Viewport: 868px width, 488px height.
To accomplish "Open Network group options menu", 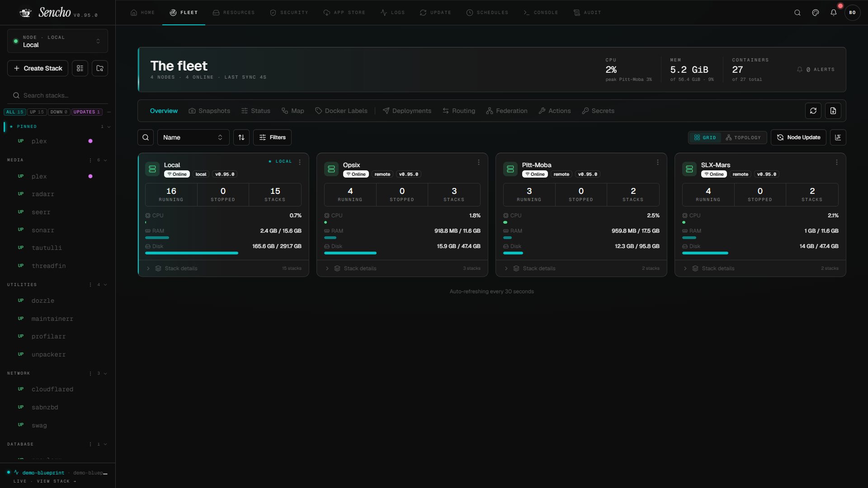I will [x=90, y=373].
